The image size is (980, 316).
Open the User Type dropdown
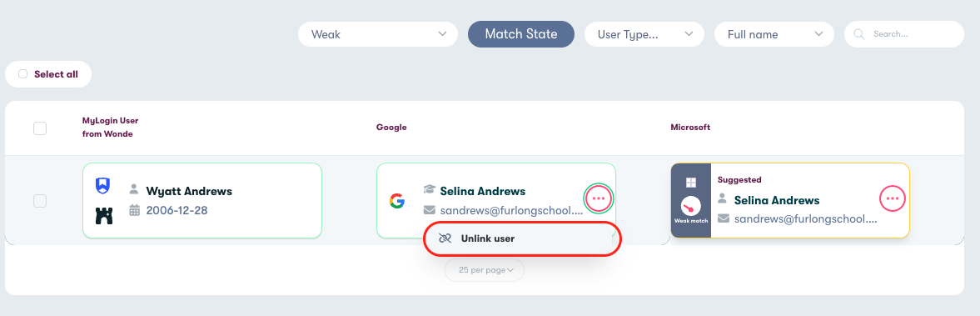pyautogui.click(x=644, y=34)
